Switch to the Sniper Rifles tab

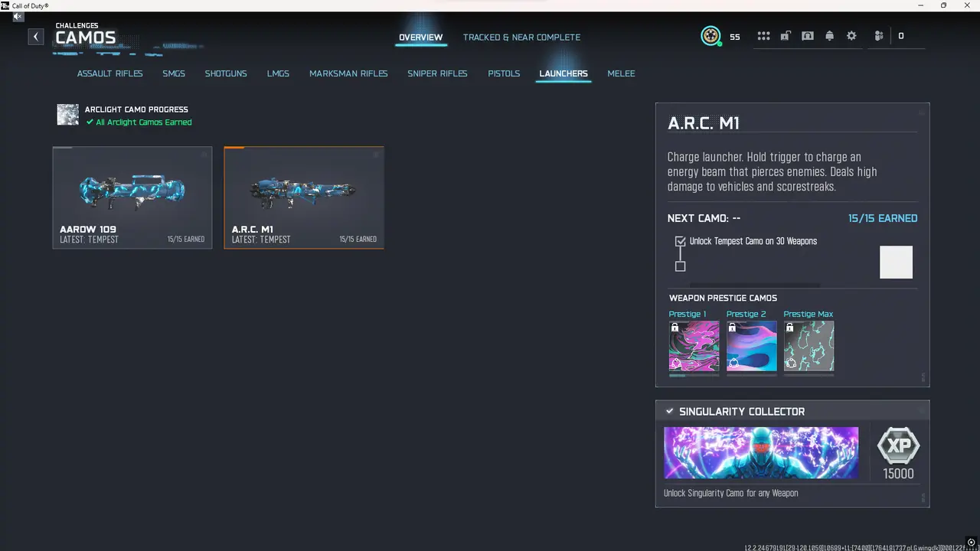point(437,73)
